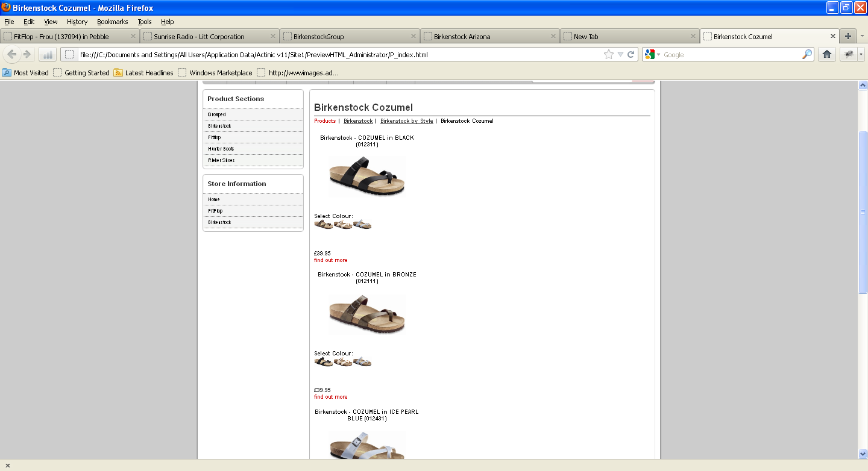Bookmark this page with the star icon

609,55
